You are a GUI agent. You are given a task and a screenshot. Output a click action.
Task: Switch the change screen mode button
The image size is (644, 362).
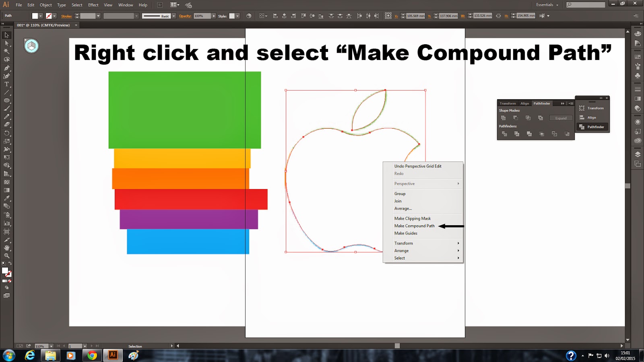[7, 296]
